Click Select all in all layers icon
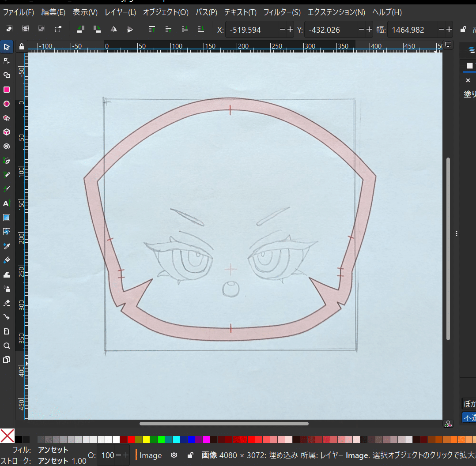This screenshot has height=466, width=476. pos(25,29)
